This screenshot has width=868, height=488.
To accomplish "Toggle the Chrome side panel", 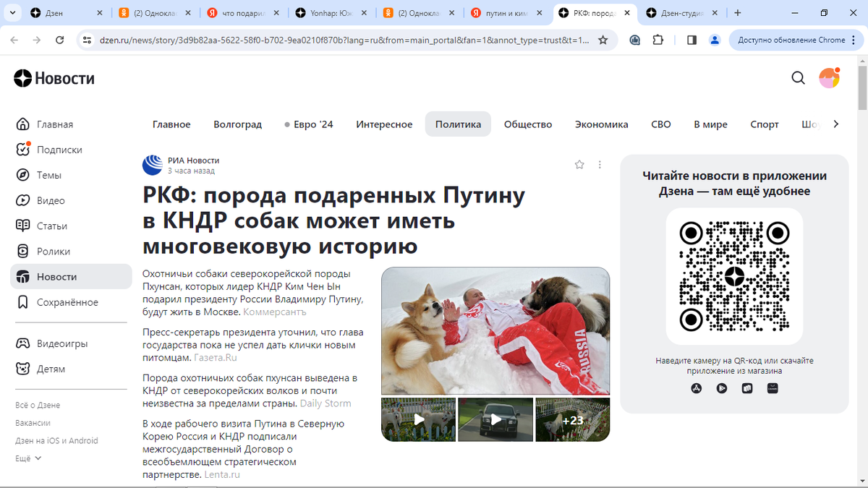I will [x=692, y=40].
